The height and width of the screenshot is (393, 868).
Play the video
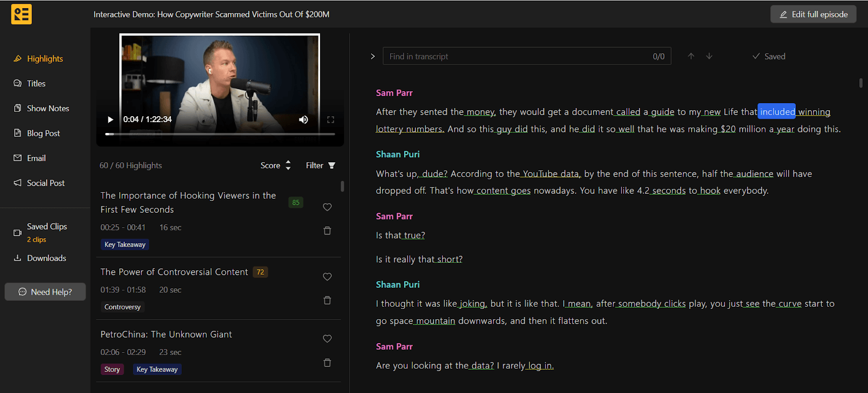pyautogui.click(x=110, y=119)
